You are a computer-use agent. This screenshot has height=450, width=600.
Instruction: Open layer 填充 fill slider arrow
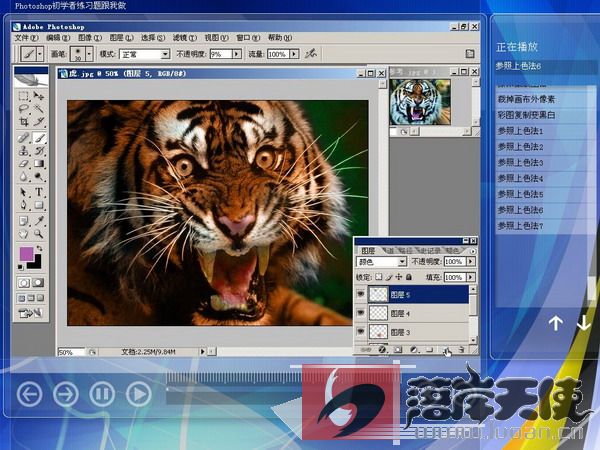point(471,277)
